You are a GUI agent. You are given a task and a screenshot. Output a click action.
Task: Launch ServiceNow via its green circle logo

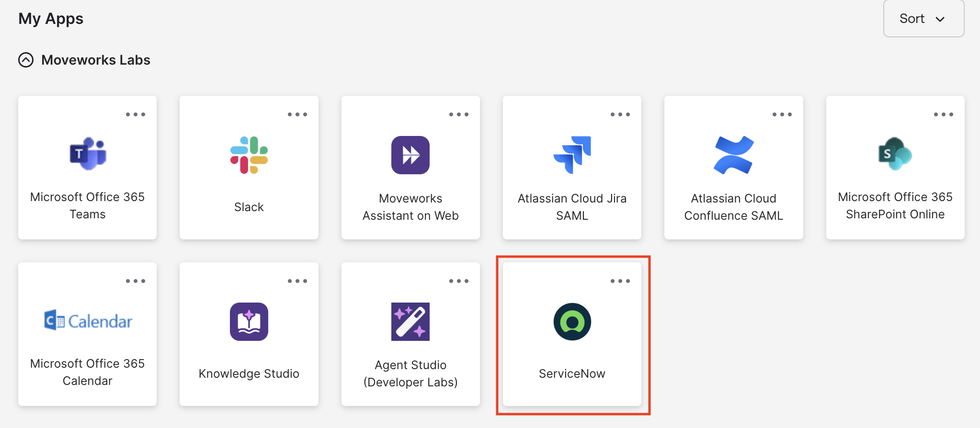(572, 322)
